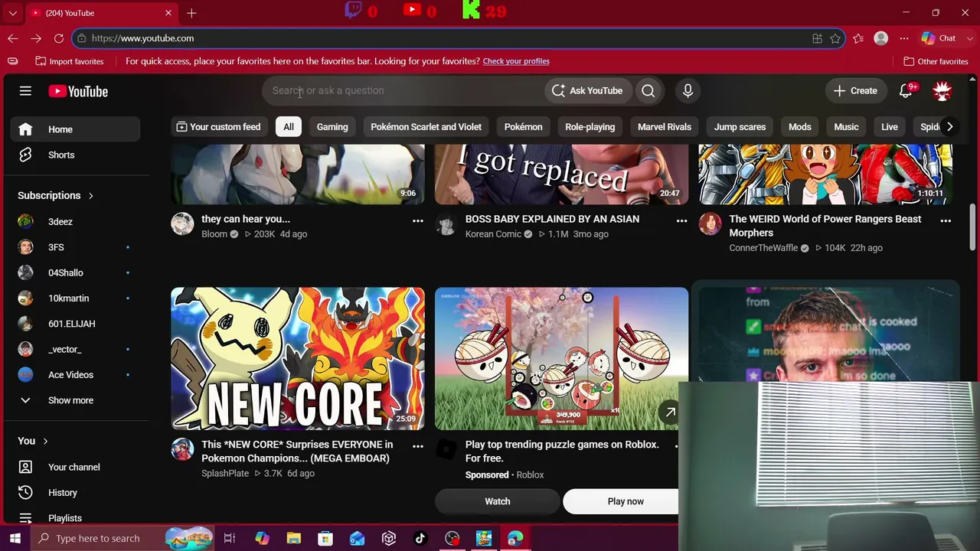Open TikTok from the taskbar
This screenshot has height=551, width=980.
click(420, 538)
